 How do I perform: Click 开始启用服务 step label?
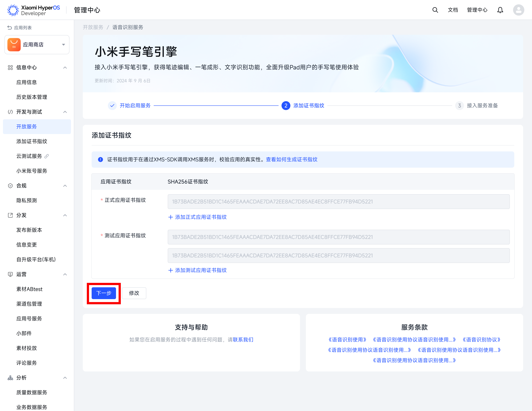[135, 105]
